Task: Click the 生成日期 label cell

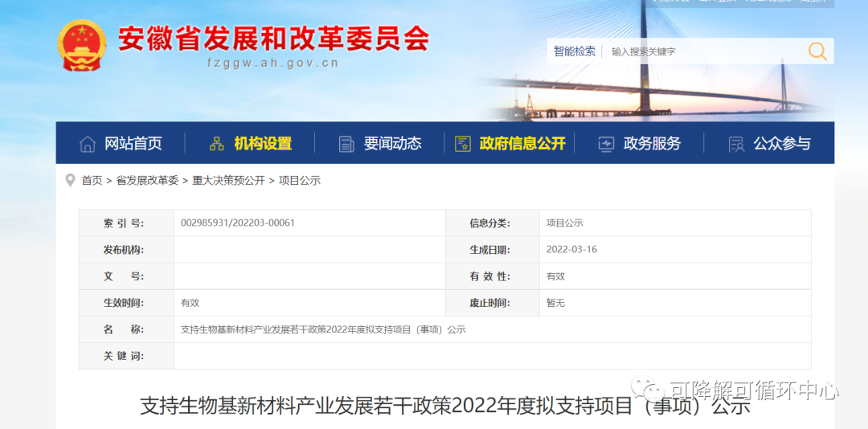Action: [x=493, y=250]
